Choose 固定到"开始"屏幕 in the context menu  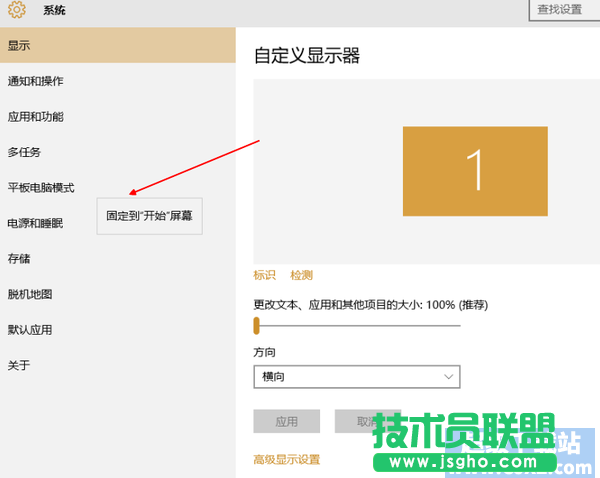pos(150,215)
